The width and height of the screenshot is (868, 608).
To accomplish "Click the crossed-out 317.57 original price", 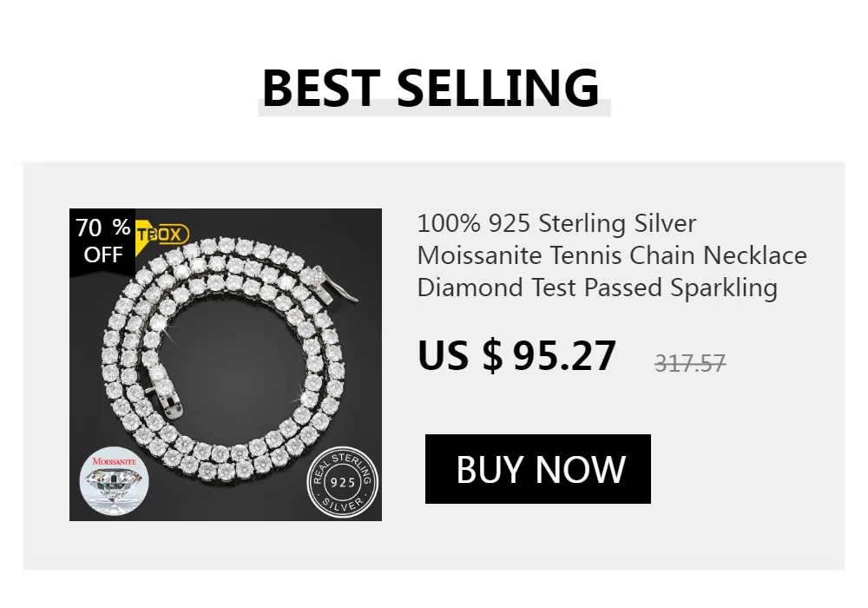I will click(x=690, y=364).
